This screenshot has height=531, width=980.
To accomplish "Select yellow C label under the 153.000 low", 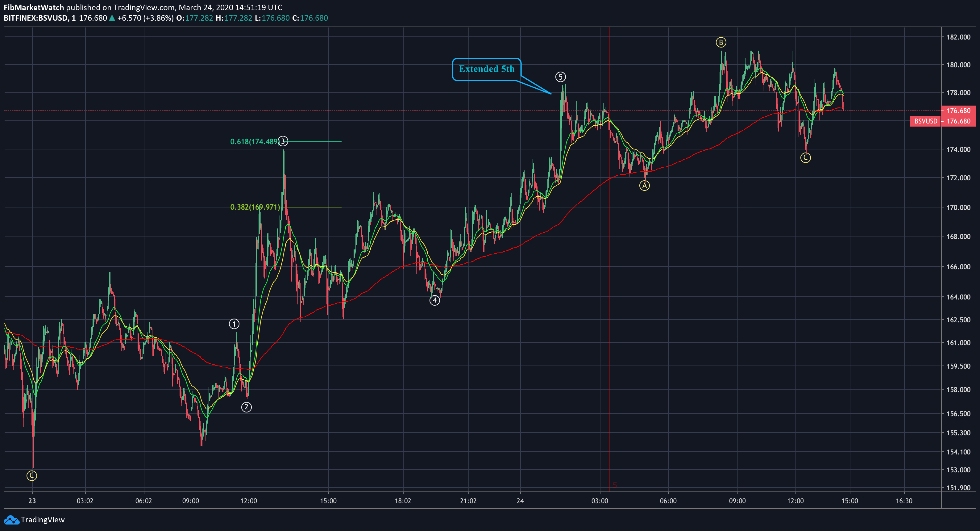I will (31, 475).
